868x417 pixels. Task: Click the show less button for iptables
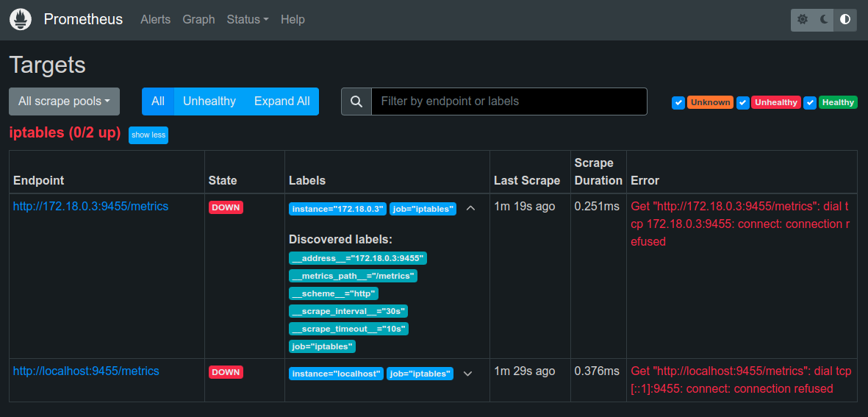tap(148, 135)
